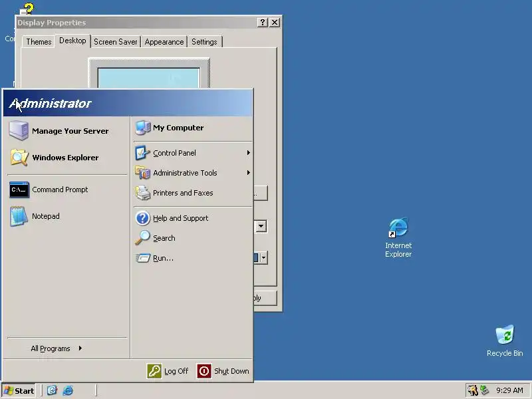Open Internet Explorer desktop shortcut icon
532x399 pixels.
[x=398, y=227]
